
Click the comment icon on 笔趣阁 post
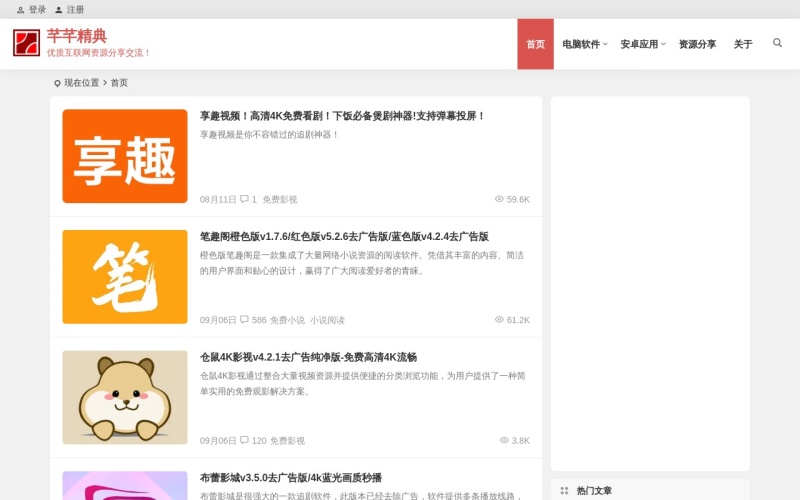pyautogui.click(x=244, y=319)
